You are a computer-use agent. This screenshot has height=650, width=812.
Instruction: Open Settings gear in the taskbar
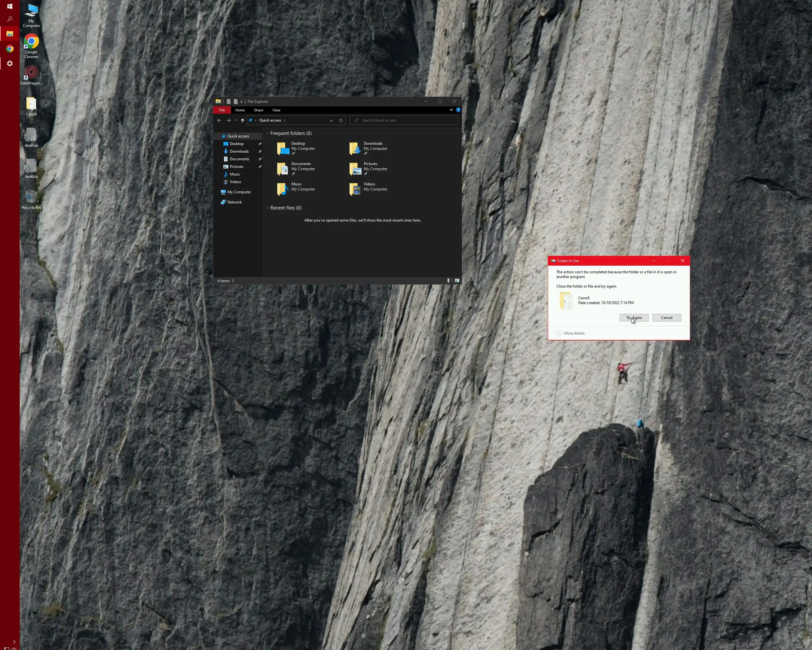[x=10, y=64]
